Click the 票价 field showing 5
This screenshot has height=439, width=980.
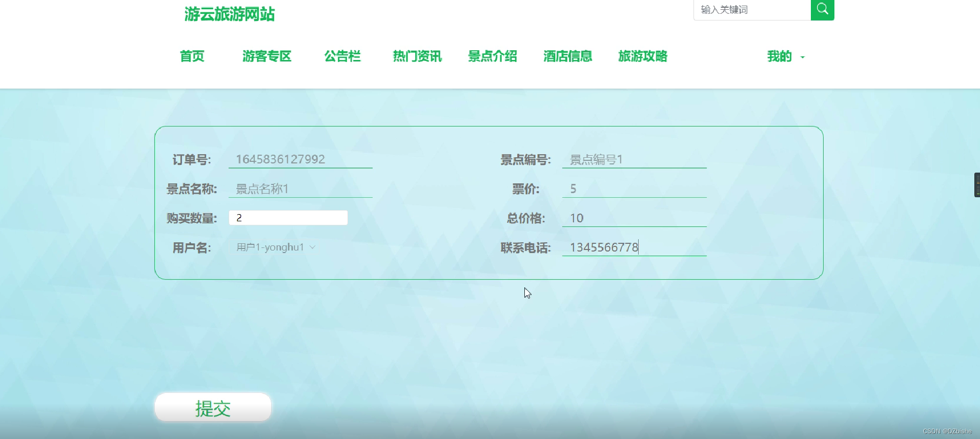pos(635,189)
